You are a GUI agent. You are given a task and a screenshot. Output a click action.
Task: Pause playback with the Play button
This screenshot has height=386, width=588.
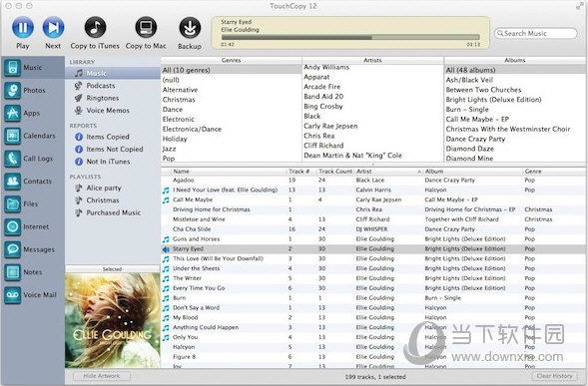point(23,27)
